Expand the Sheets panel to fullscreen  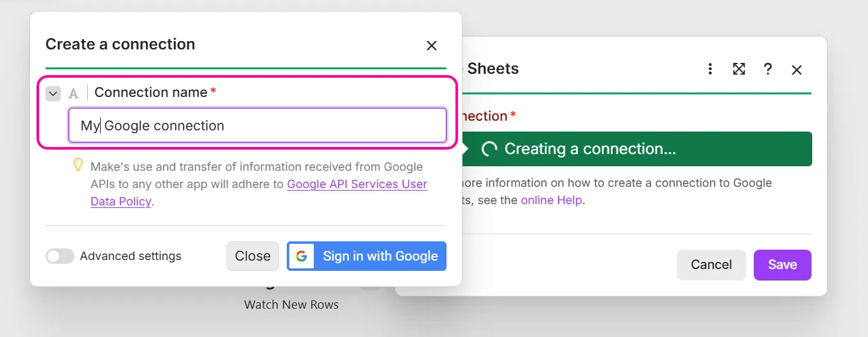pos(739,69)
